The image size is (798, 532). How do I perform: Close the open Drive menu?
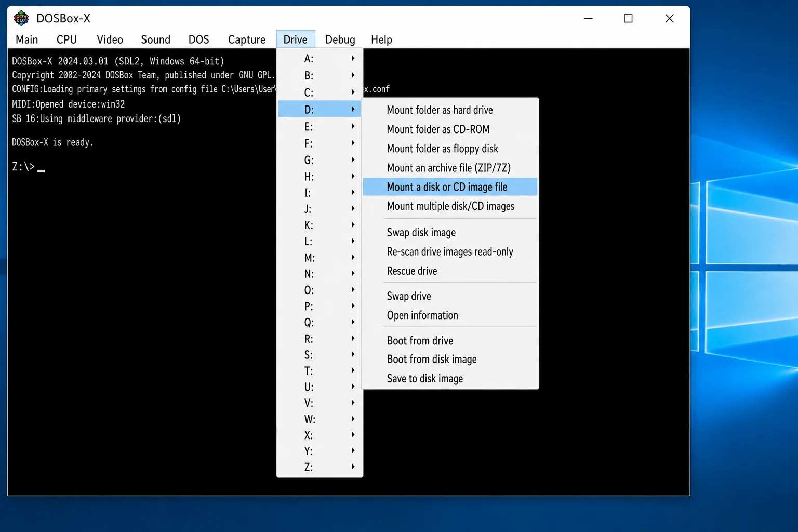tap(296, 39)
